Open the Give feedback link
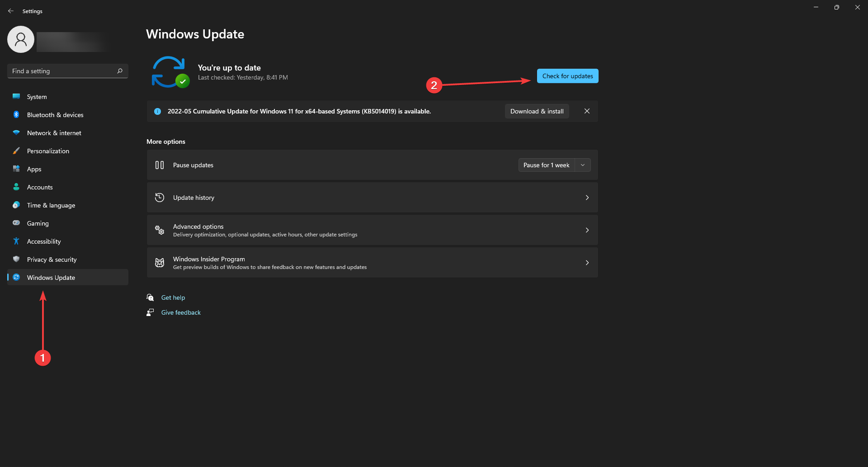This screenshot has width=868, height=467. (181, 312)
